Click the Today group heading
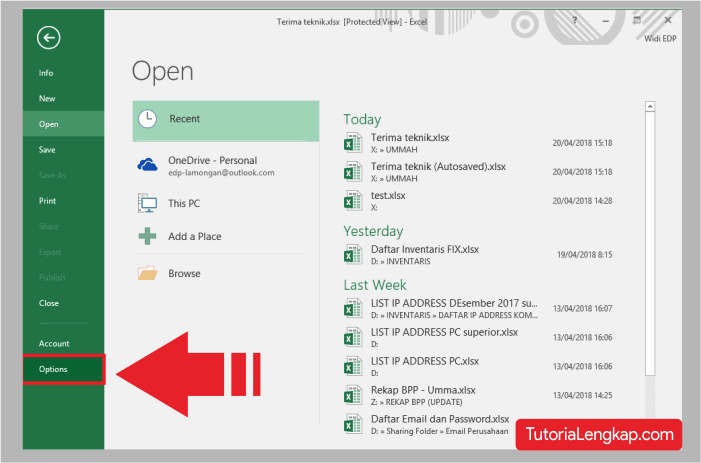Image resolution: width=701 pixels, height=463 pixels. [362, 119]
